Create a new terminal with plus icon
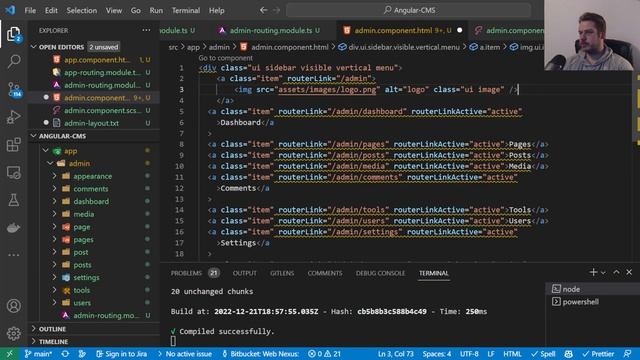640x360 pixels. [x=593, y=272]
